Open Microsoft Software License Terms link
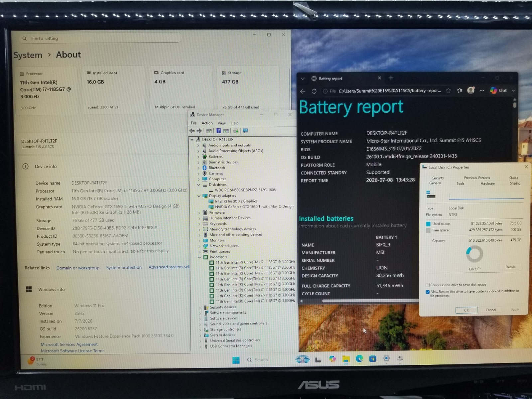This screenshot has height=399, width=532. 72,351
